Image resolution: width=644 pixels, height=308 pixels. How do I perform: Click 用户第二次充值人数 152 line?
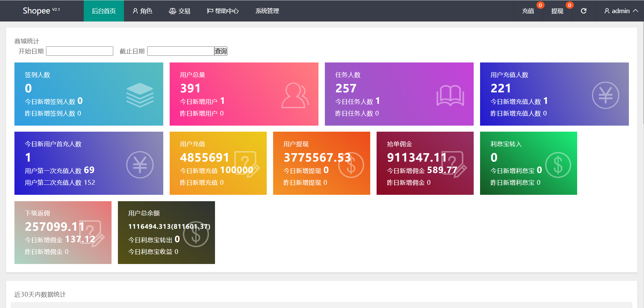click(x=60, y=182)
